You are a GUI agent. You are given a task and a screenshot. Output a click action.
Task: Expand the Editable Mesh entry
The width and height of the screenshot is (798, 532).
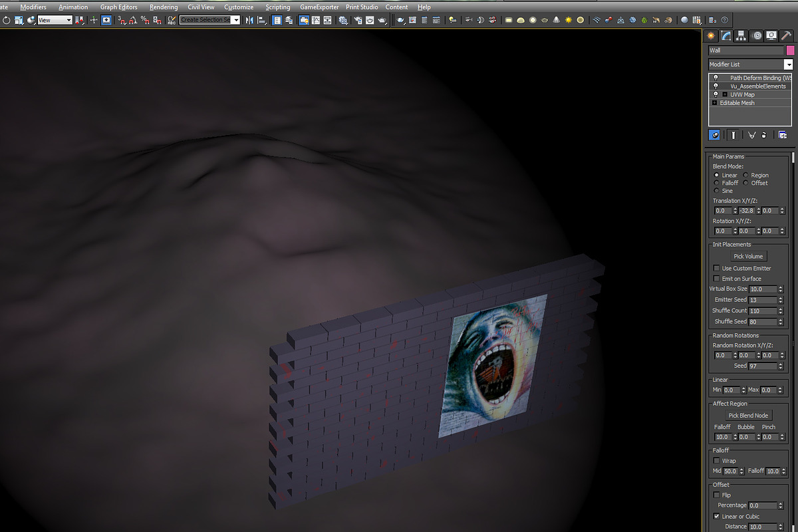tap(715, 103)
